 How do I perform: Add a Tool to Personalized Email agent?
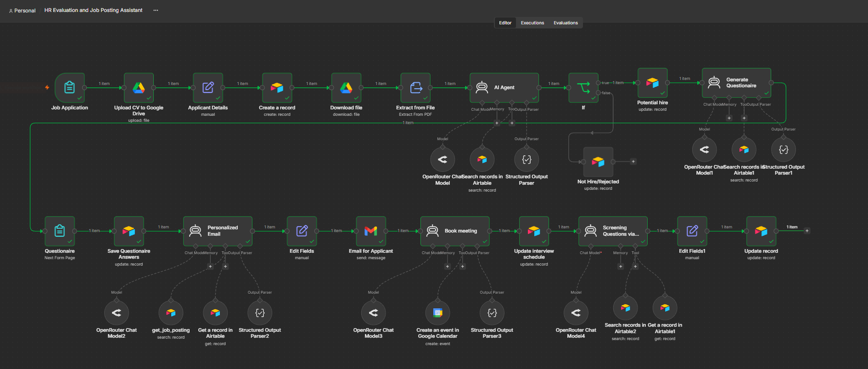click(225, 266)
